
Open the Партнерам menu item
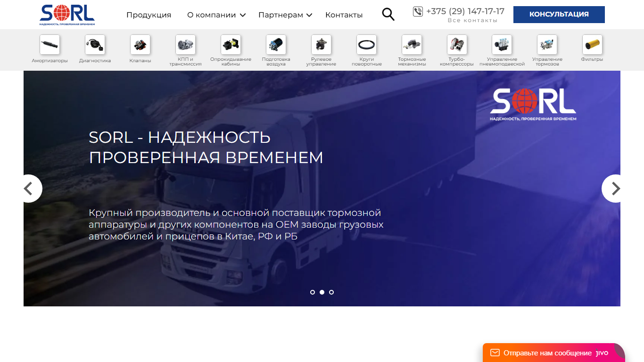pos(281,15)
